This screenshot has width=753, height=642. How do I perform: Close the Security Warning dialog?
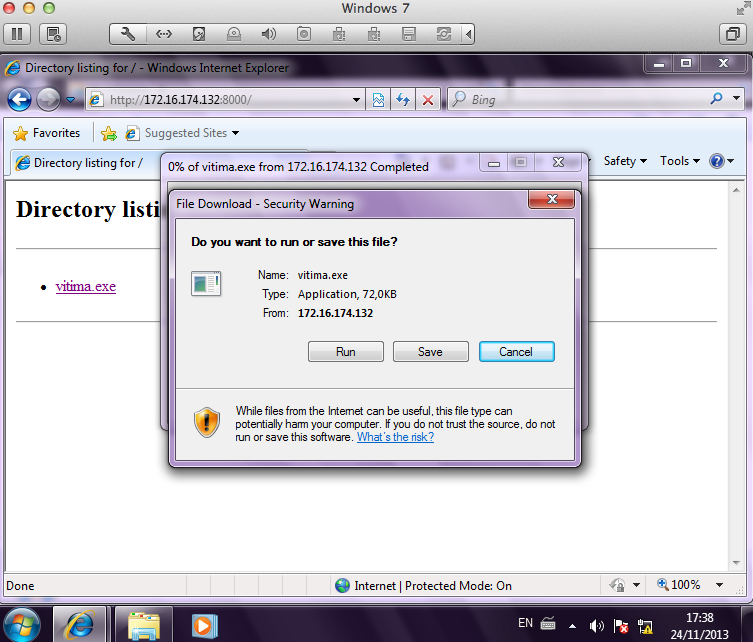pos(551,199)
